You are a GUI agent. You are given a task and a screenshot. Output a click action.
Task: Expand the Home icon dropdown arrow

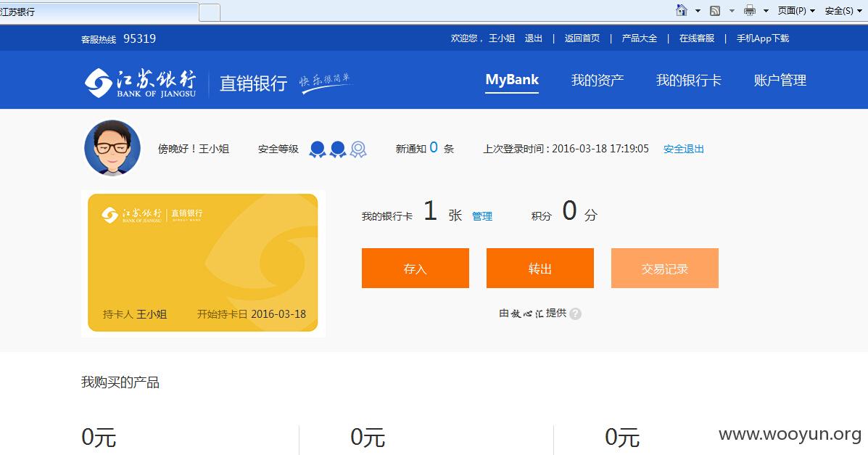coord(698,11)
